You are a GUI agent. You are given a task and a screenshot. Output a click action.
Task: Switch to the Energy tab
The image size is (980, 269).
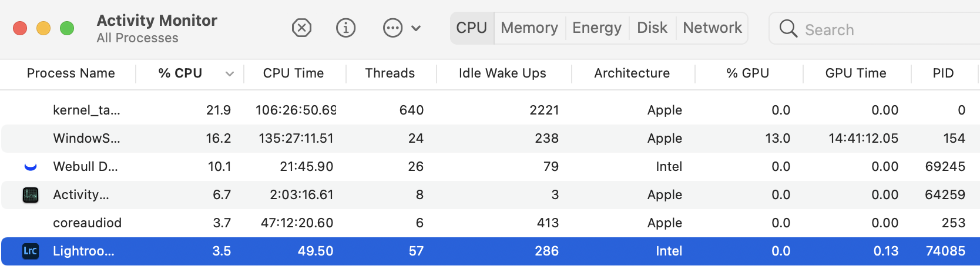(596, 28)
